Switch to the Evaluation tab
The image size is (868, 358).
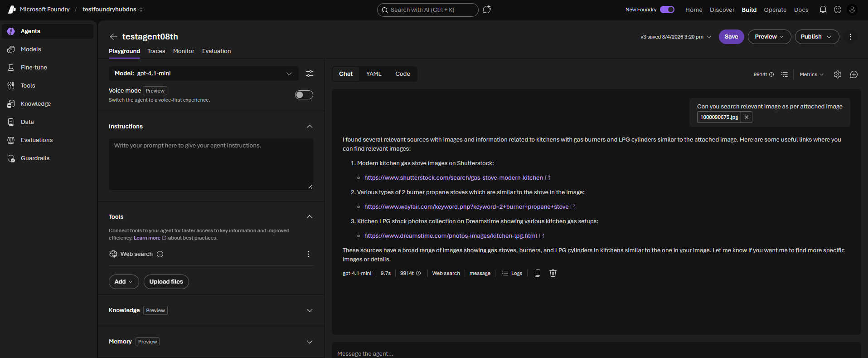[x=217, y=51]
